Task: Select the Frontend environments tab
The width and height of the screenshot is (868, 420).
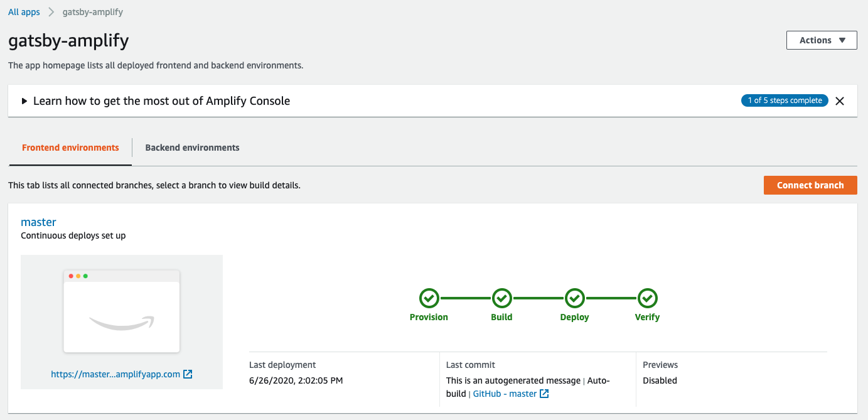Action: (70, 148)
